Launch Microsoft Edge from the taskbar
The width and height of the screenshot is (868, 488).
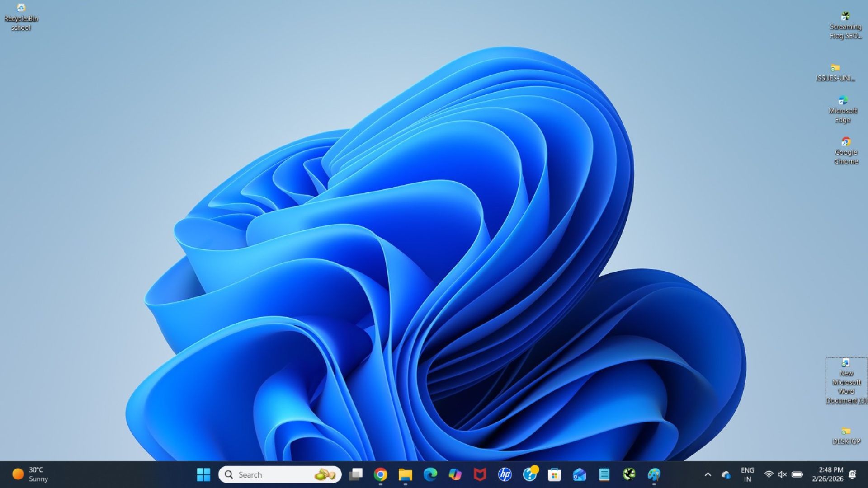tap(430, 474)
